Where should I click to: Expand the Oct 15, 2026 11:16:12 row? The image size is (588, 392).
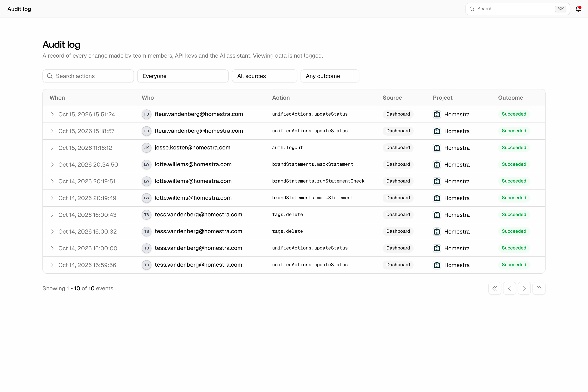[x=52, y=148]
